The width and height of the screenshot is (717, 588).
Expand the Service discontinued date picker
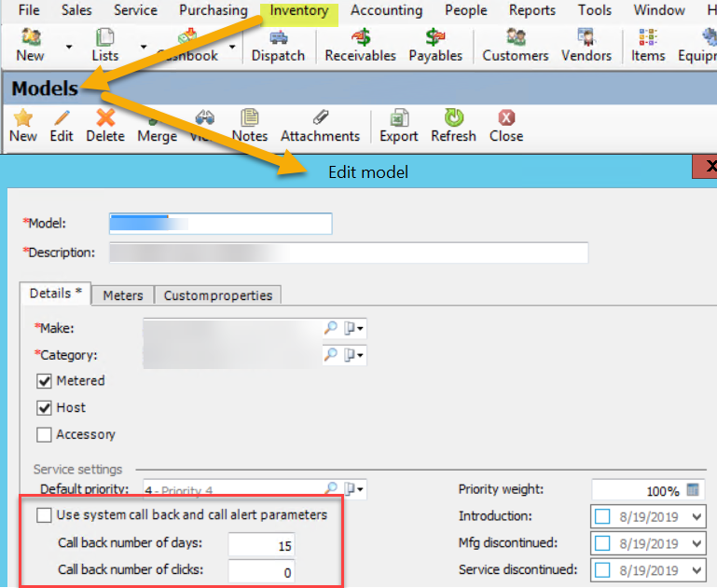click(x=696, y=570)
